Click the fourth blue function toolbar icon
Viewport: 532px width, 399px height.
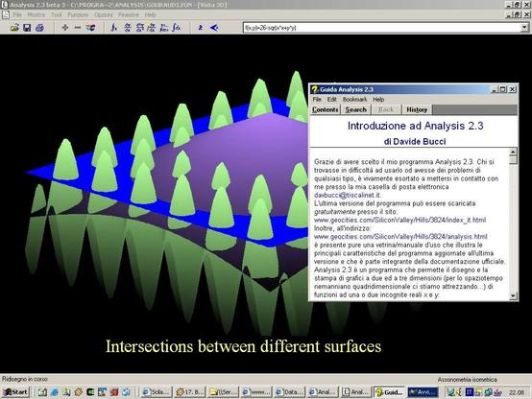[x=152, y=28]
